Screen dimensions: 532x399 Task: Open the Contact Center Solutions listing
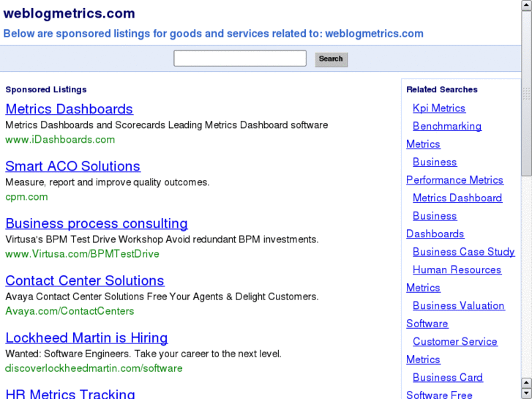point(84,280)
